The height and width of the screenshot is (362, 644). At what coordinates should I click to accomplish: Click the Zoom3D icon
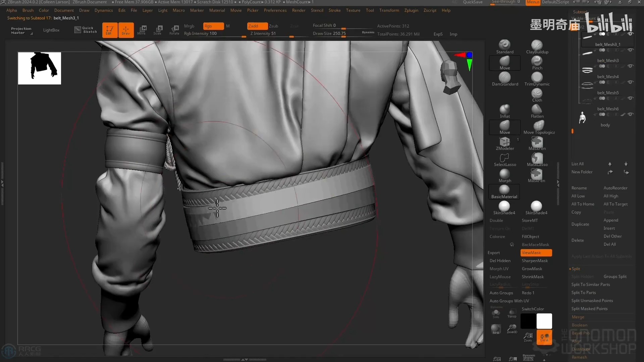[512, 329]
